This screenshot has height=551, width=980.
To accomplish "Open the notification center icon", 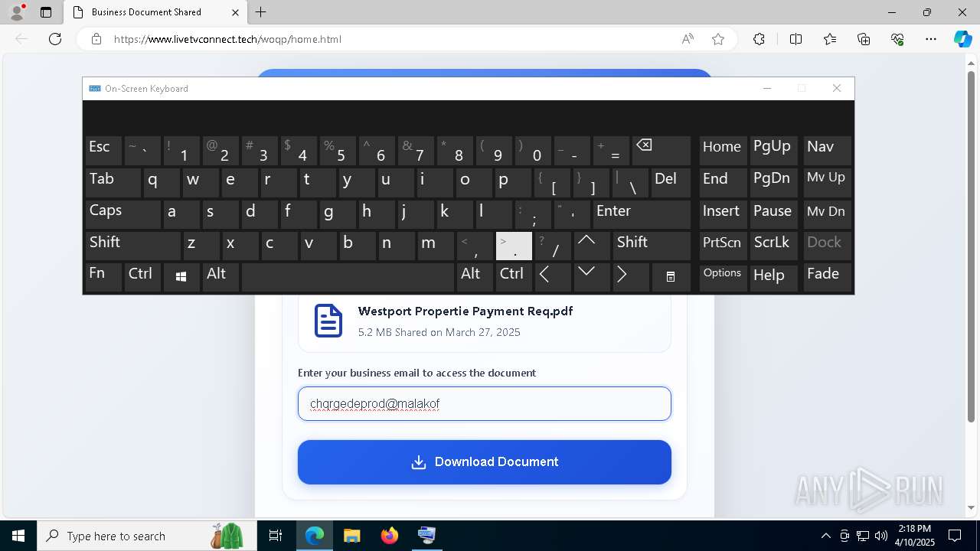I will [x=955, y=536].
